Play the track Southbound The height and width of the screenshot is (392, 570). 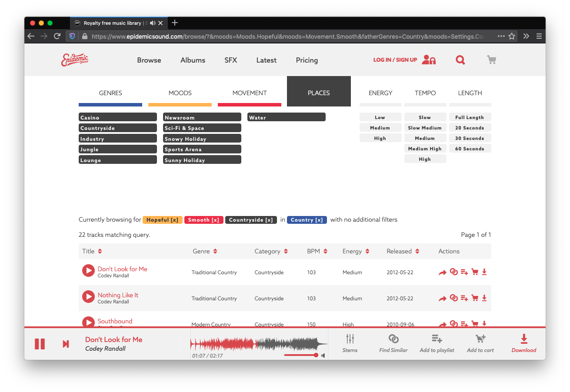(88, 322)
